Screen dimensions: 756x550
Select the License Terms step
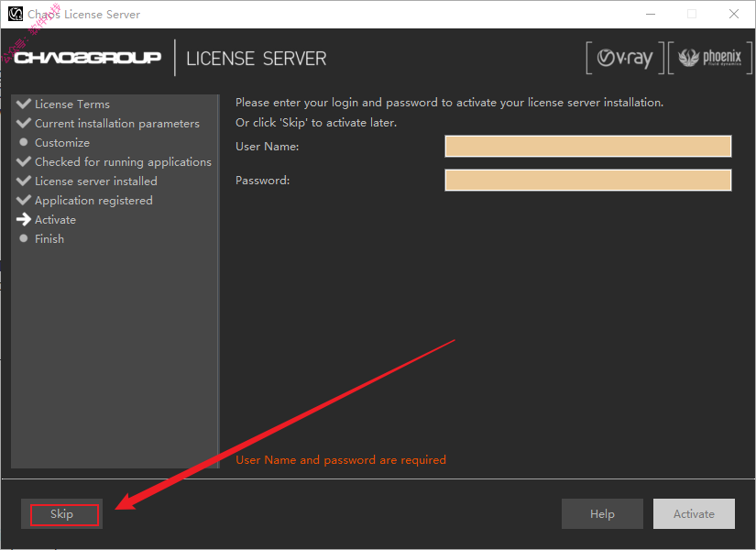(x=71, y=104)
